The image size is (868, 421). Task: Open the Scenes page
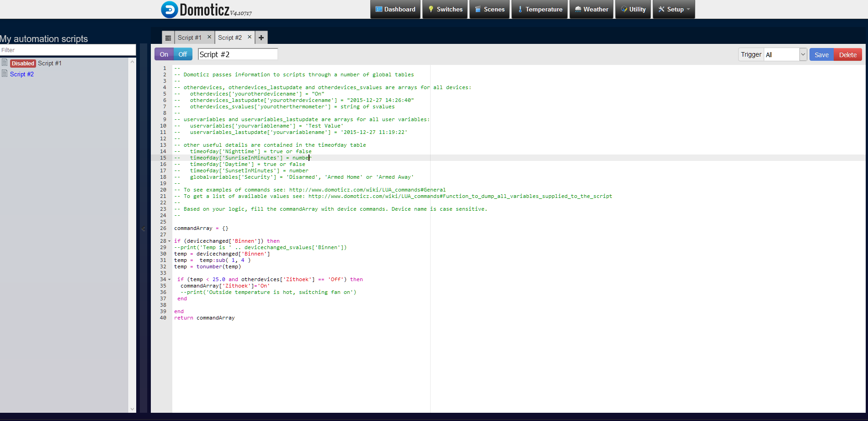[x=490, y=9]
